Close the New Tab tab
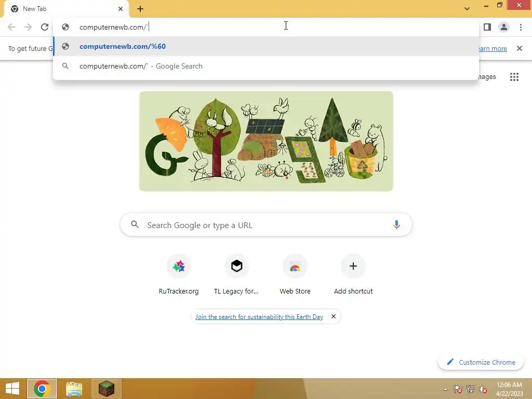This screenshot has height=399, width=532. 121,9
